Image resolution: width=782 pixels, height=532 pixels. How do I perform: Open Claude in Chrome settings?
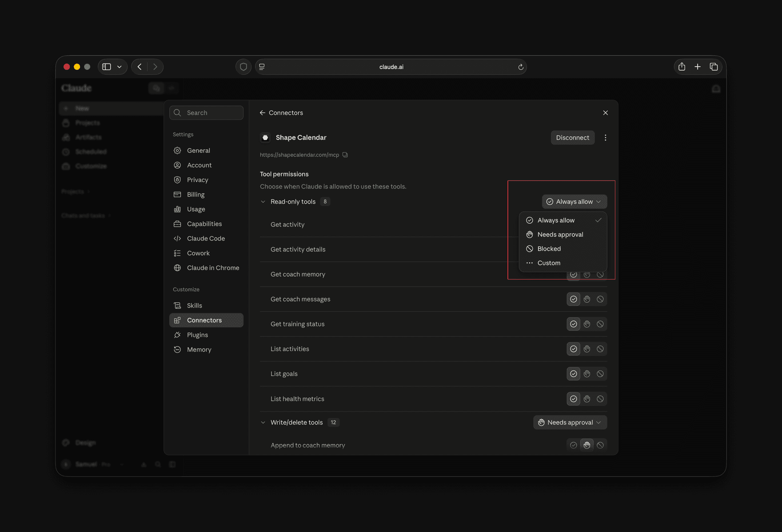pos(206,268)
